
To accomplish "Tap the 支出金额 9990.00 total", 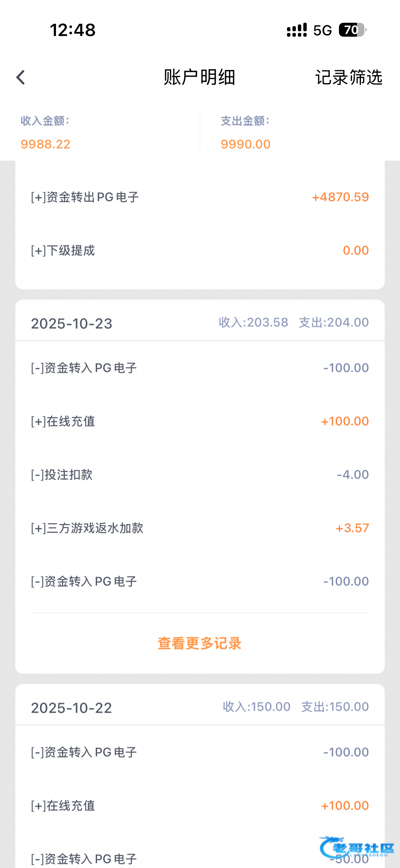I will [x=246, y=144].
